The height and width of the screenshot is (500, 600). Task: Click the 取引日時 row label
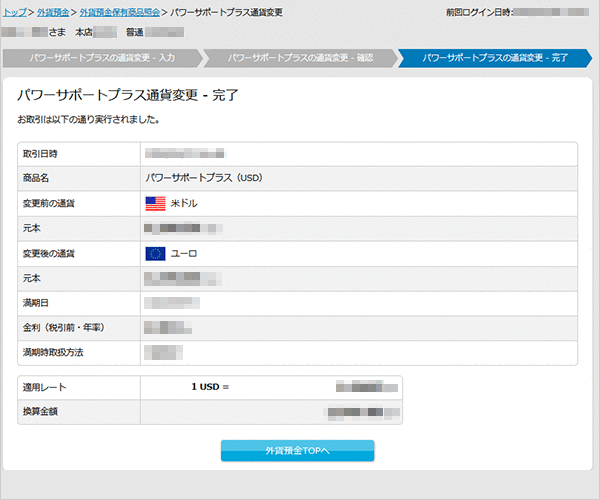[x=42, y=154]
